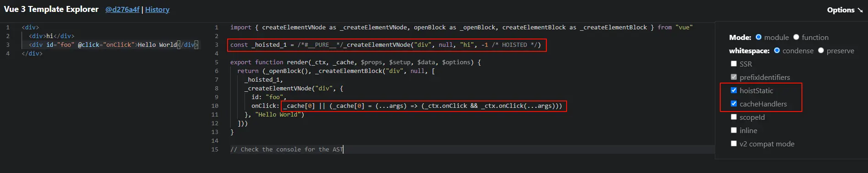Enable v2 compat mode checkbox
The width and height of the screenshot is (868, 173).
(734, 144)
